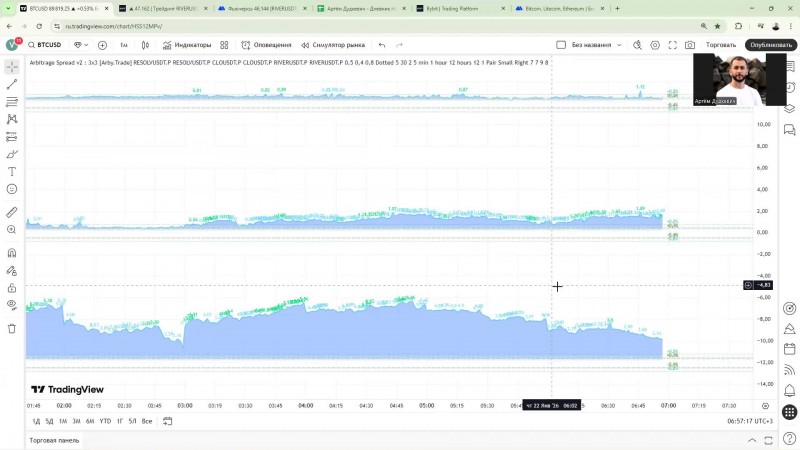Open ideas stream target icon
800x450 pixels.
click(789, 308)
